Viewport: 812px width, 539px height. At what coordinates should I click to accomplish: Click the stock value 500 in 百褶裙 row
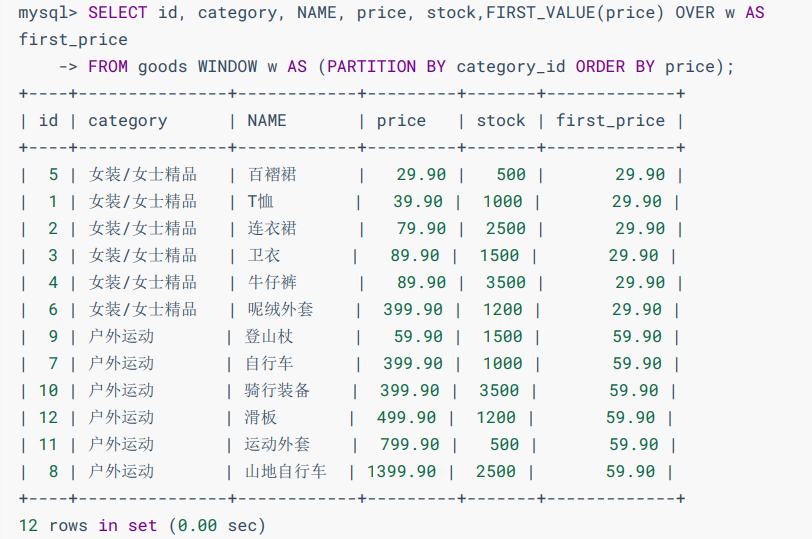point(511,174)
